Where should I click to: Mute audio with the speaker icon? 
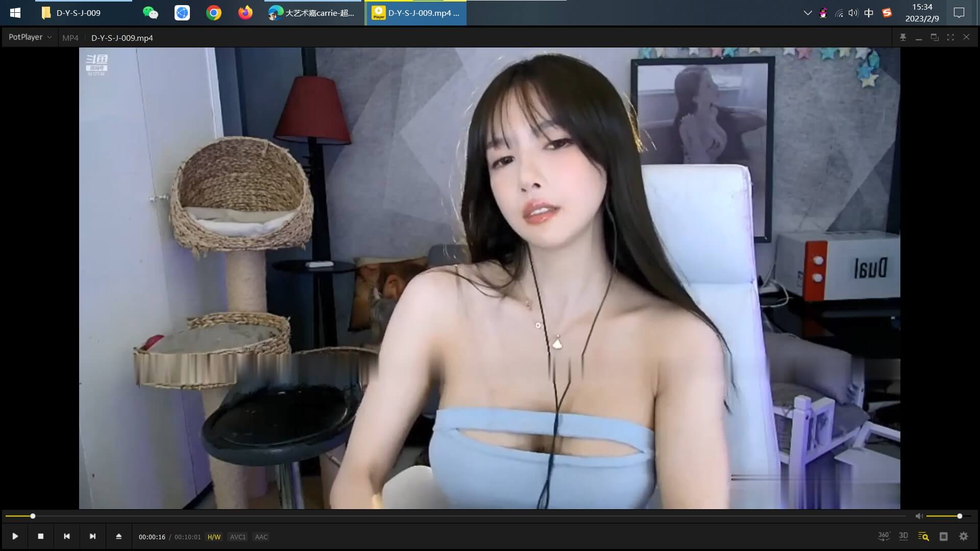click(919, 516)
